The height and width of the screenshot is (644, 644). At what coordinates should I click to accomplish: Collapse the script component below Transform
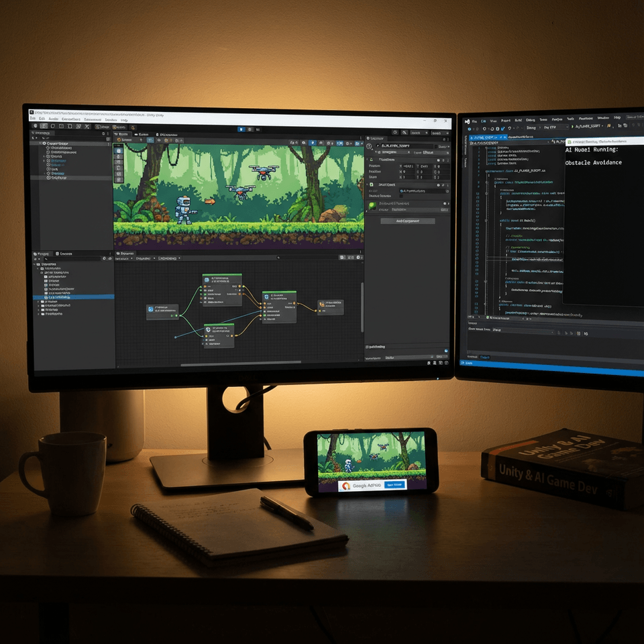[x=367, y=185]
